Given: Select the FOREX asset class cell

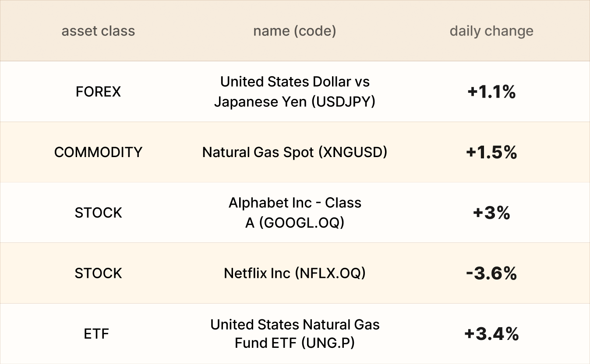Looking at the screenshot, I should coord(98,92).
